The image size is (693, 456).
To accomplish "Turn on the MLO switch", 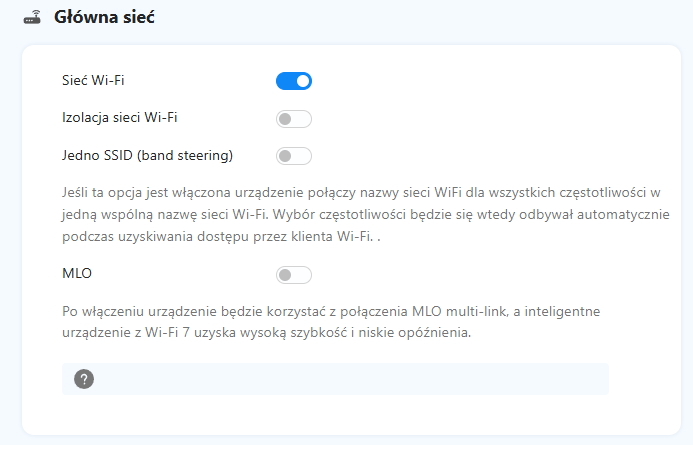I will point(294,275).
